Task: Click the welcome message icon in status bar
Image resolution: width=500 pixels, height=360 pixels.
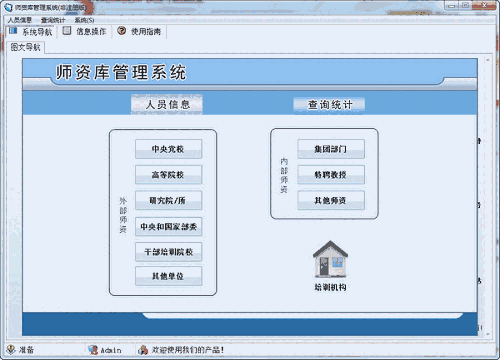Action: (x=143, y=350)
